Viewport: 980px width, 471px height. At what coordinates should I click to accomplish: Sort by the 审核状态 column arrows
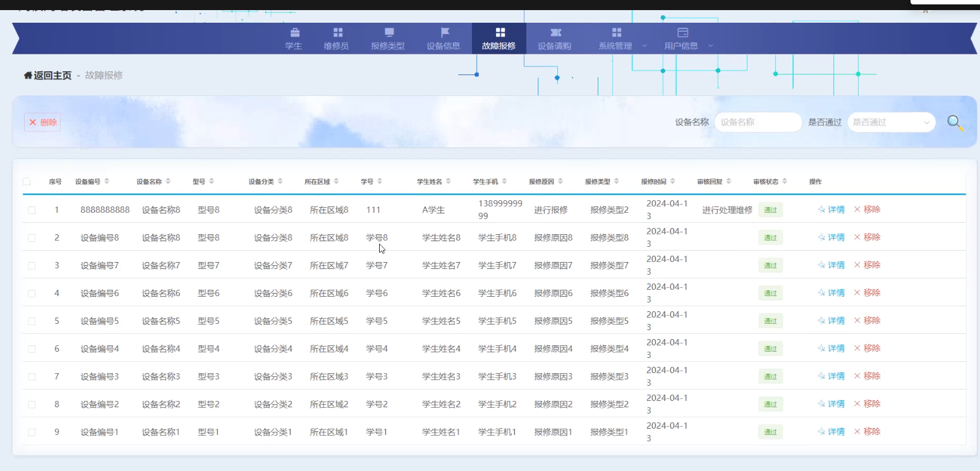[x=785, y=181]
